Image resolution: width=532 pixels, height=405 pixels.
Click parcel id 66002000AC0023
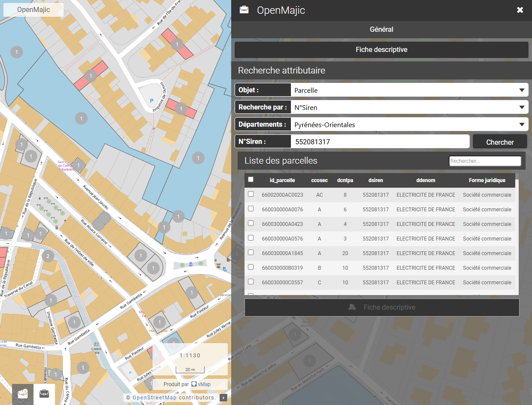pyautogui.click(x=282, y=195)
